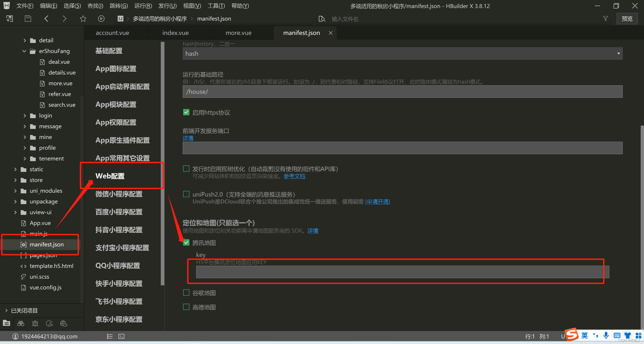Screen dimensions: 644x344
Task: Enable the 谷歌地图 checkbox
Action: pos(186,293)
